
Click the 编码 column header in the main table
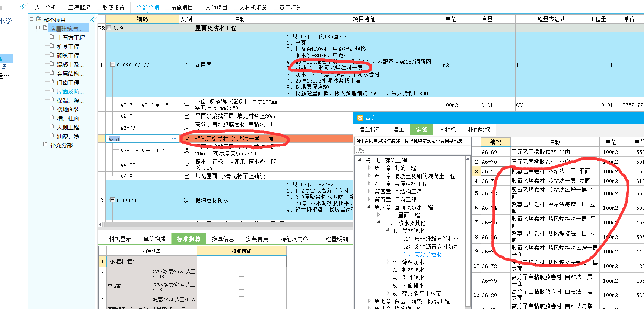click(142, 19)
